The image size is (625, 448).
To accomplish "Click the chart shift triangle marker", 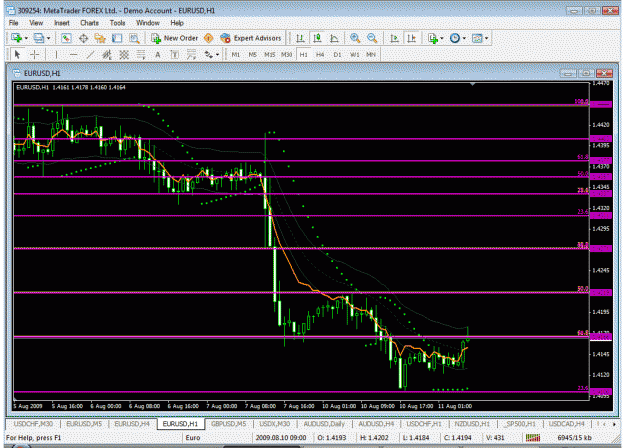I will click(x=472, y=84).
